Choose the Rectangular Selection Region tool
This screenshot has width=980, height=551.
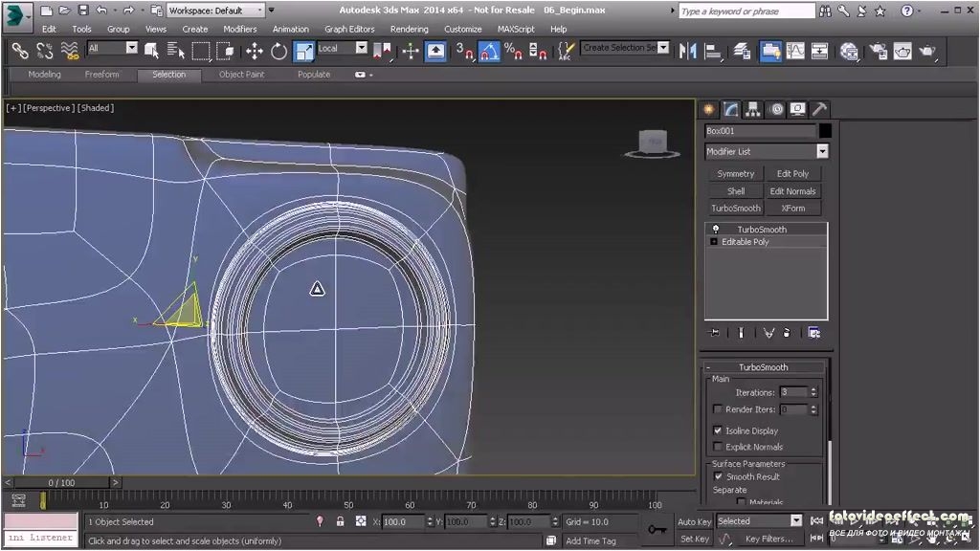(201, 52)
